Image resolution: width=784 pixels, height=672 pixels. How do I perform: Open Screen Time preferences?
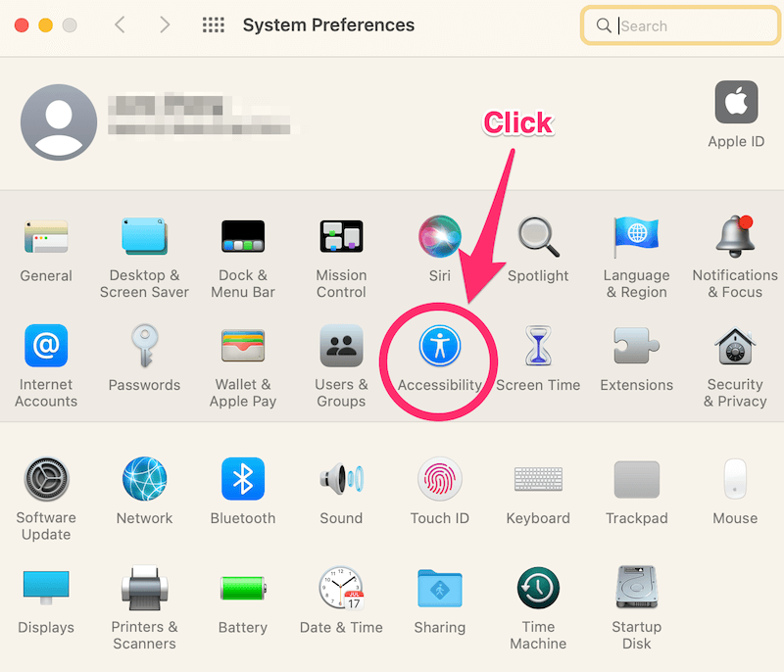tap(538, 346)
